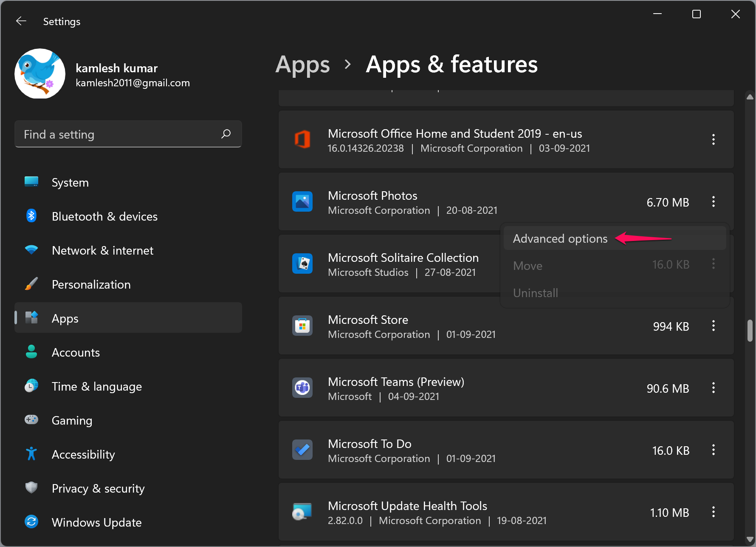Click the scroll up arrow
Image resolution: width=756 pixels, height=547 pixels.
(x=750, y=97)
